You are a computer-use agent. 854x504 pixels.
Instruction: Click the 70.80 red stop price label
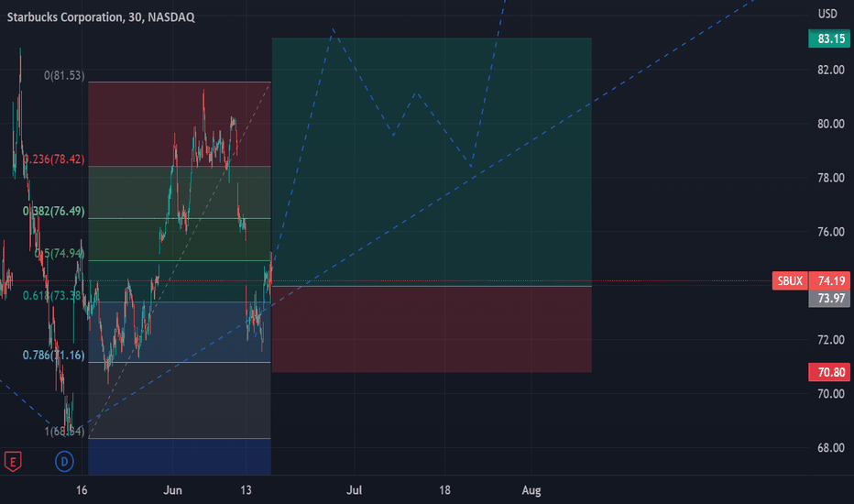829,372
